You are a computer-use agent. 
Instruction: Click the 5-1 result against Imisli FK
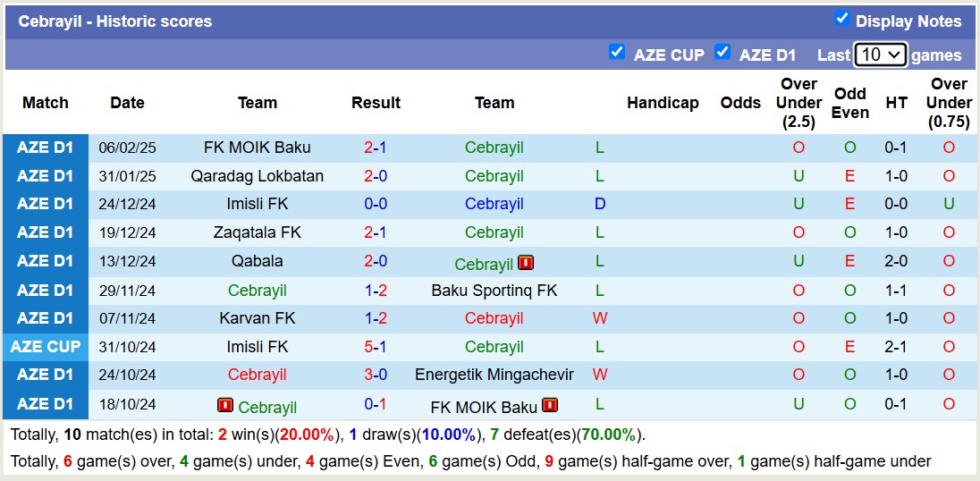coord(376,347)
